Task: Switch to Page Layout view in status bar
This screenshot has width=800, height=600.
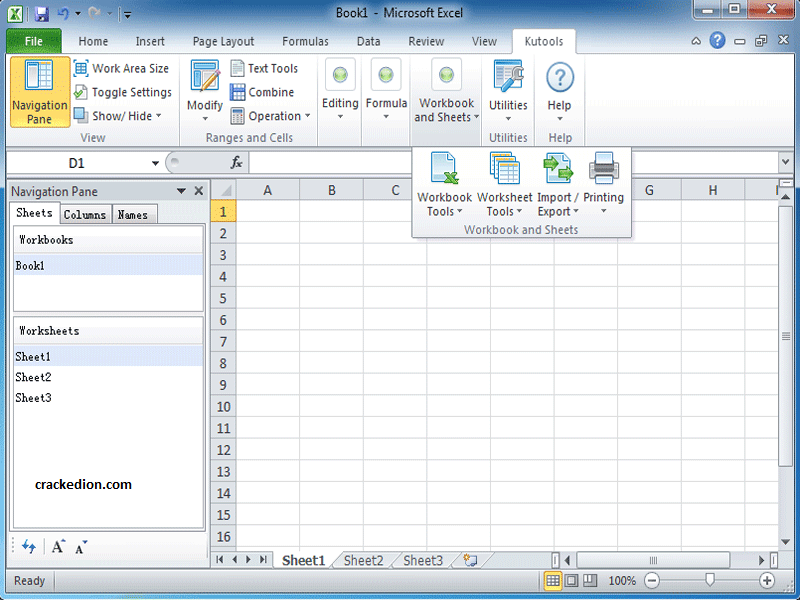Action: (572, 581)
